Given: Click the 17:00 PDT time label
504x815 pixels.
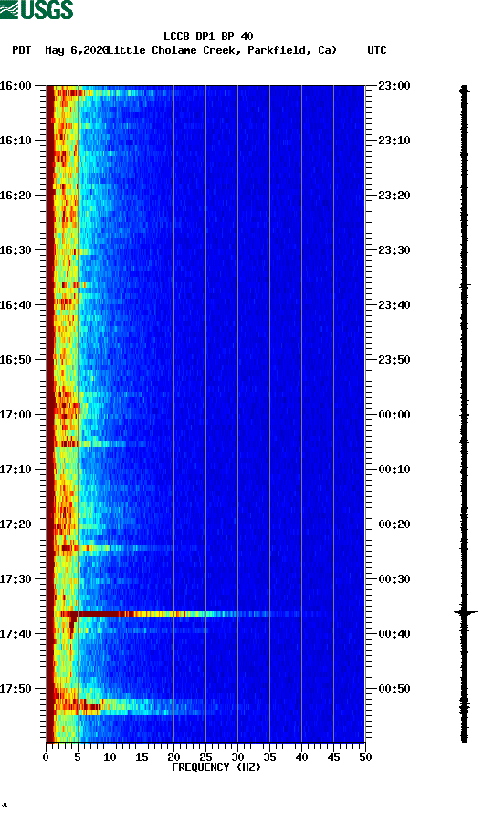Looking at the screenshot, I should pyautogui.click(x=16, y=415).
